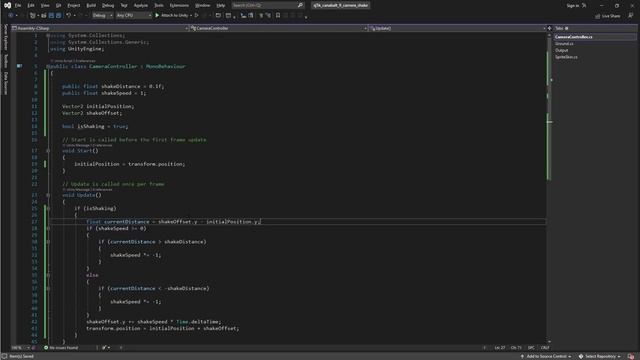Open the Assembly-CSharp project dropdown
The width and height of the screenshot is (640, 360).
click(x=100, y=28)
